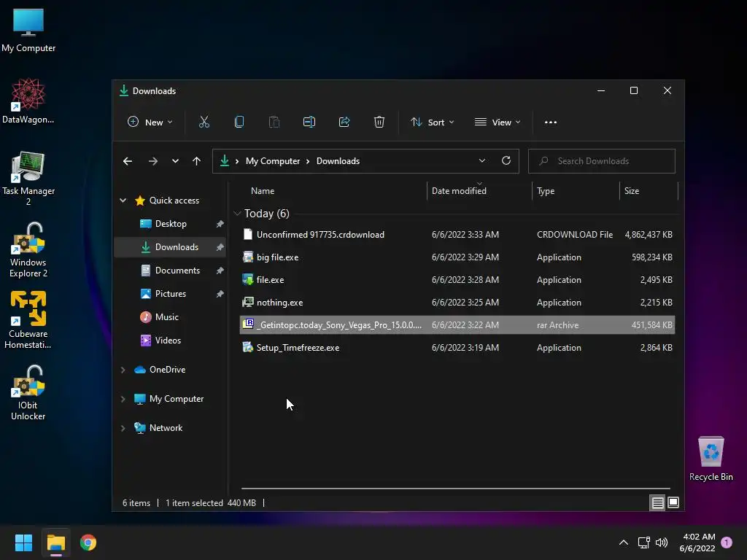Open DataWagon desktop shortcut
This screenshot has width=747, height=560.
[x=28, y=101]
